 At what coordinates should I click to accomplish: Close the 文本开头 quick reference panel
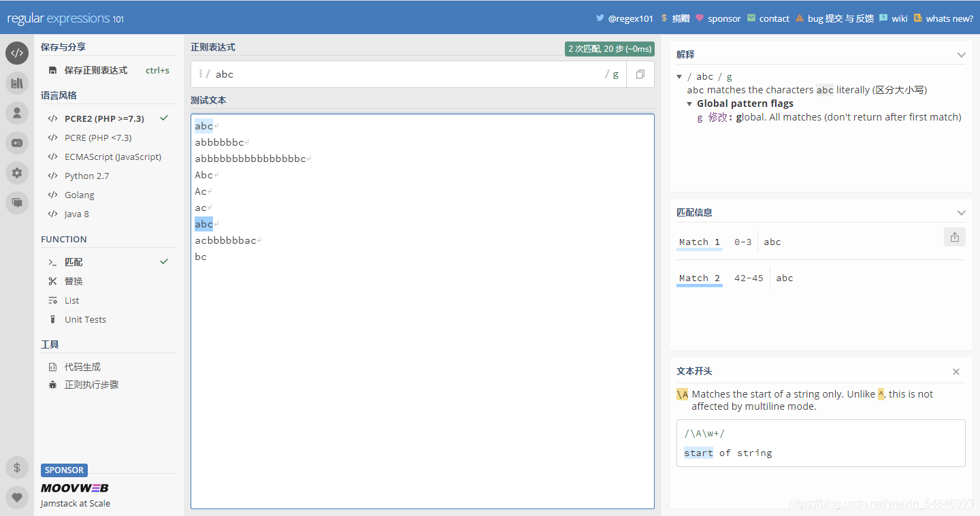coord(956,372)
